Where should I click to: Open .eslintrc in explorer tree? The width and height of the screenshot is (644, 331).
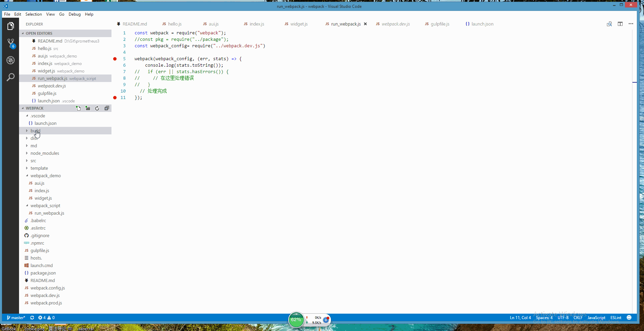pyautogui.click(x=65, y=228)
